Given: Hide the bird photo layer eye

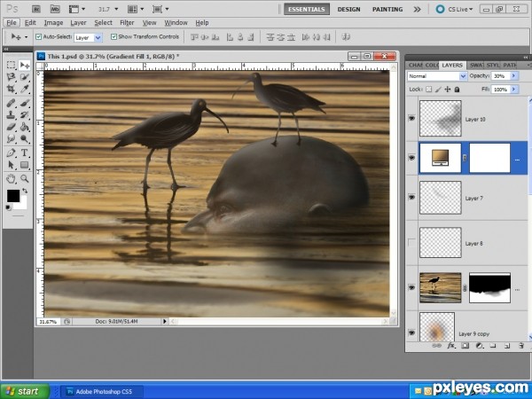Looking at the screenshot, I should click(411, 287).
